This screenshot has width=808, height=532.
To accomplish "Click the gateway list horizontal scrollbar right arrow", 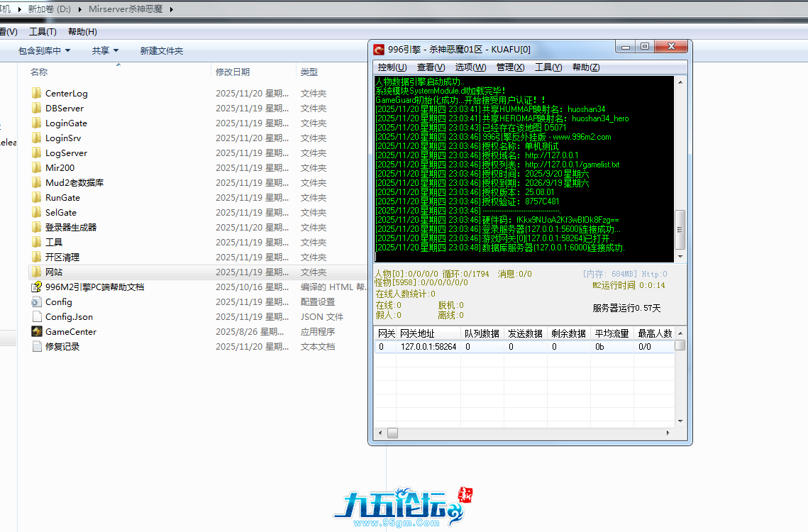I will click(x=668, y=433).
